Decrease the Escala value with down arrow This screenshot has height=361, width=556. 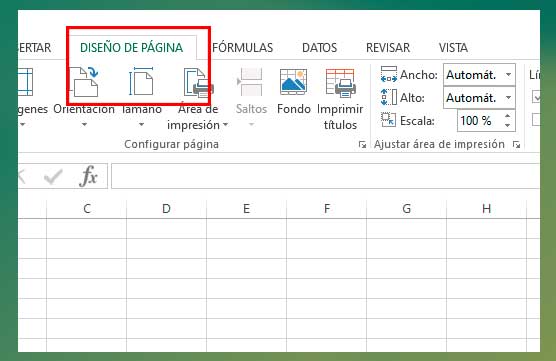tap(508, 126)
